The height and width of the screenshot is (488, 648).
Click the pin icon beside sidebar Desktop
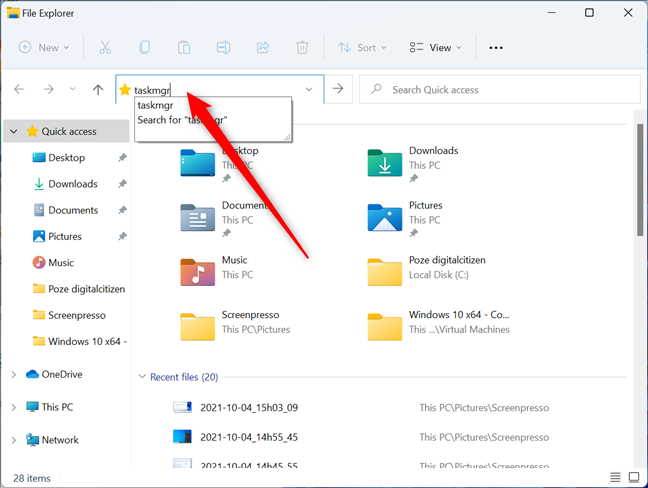coord(122,157)
